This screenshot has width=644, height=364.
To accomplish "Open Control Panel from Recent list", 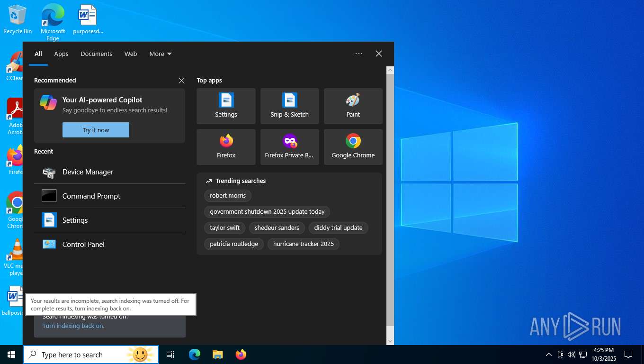I will coord(109,245).
